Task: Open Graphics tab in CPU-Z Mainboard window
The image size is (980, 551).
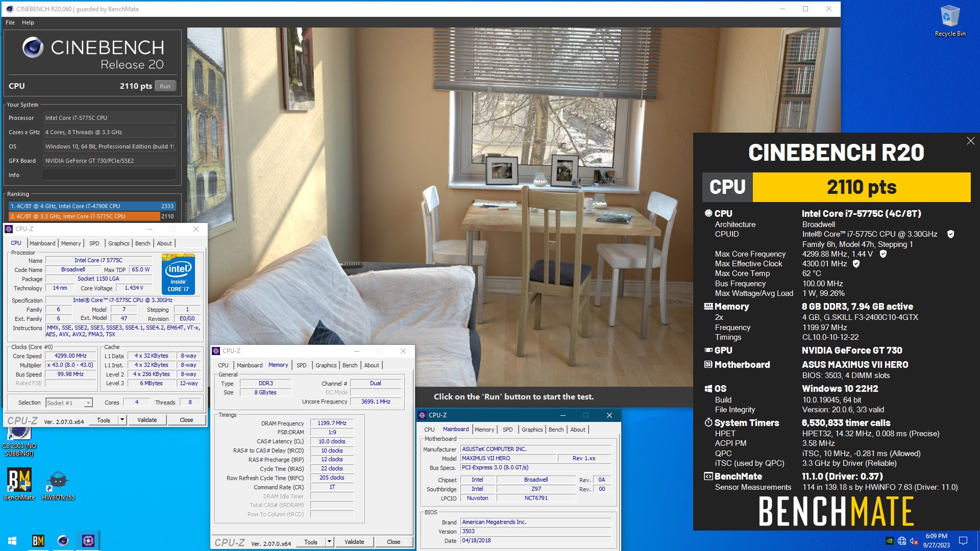Action: (x=532, y=430)
